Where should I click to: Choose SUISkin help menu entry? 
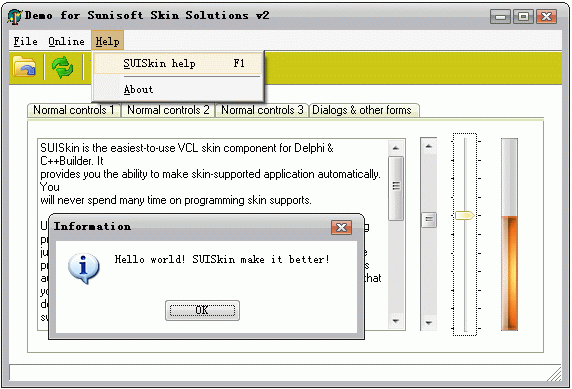(178, 63)
